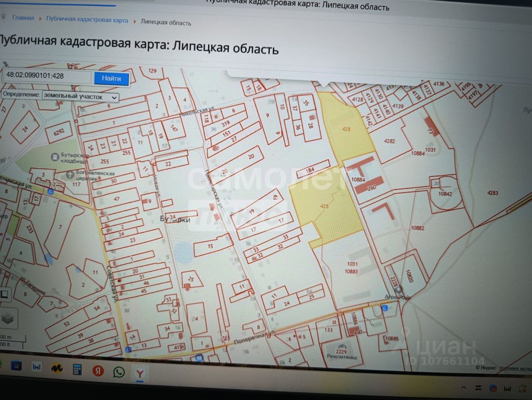532x400 pixels.
Task: Click Липецкая область breadcrumb text
Action: tap(166, 22)
